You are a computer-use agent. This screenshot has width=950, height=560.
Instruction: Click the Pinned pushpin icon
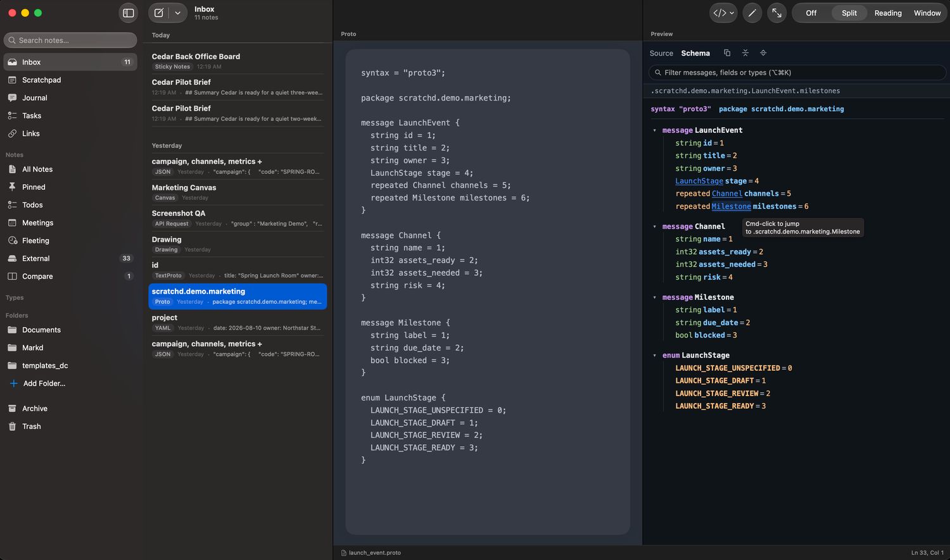click(12, 187)
